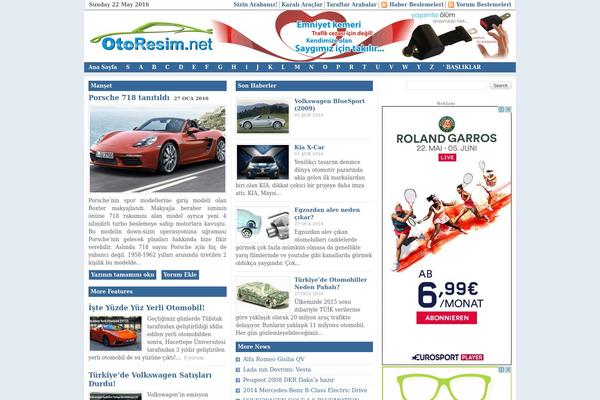Open the Kia X-Car article title
The image size is (600, 400).
(x=309, y=147)
